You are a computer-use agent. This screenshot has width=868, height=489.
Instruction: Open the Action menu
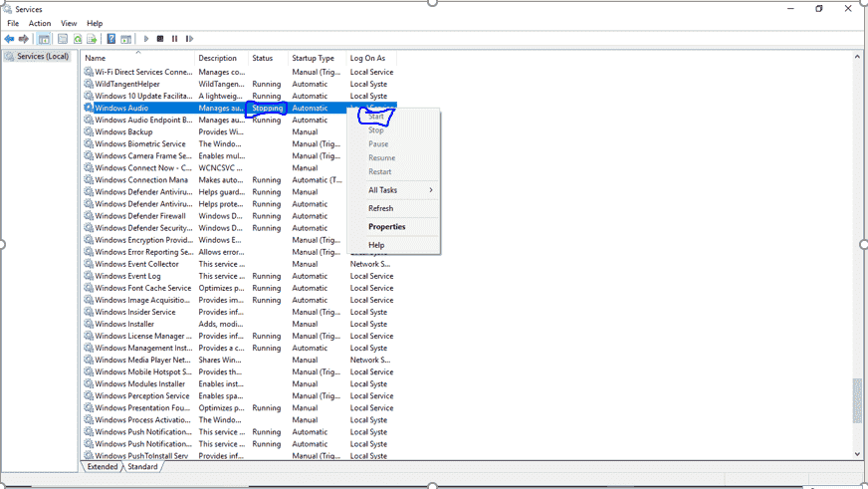point(39,23)
